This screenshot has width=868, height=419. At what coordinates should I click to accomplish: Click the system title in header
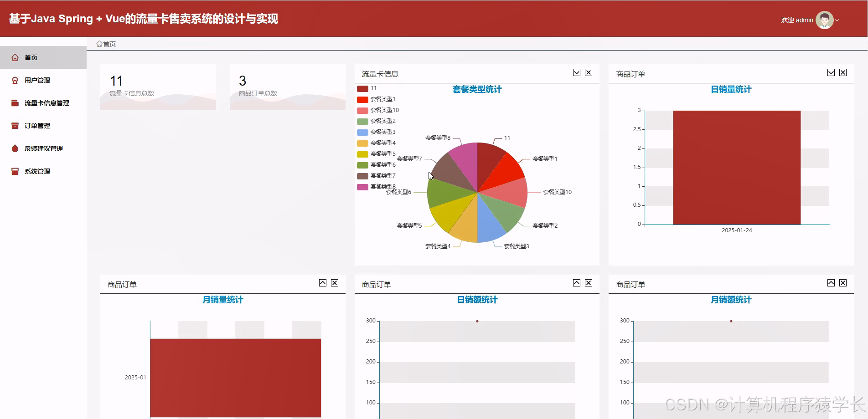click(144, 19)
